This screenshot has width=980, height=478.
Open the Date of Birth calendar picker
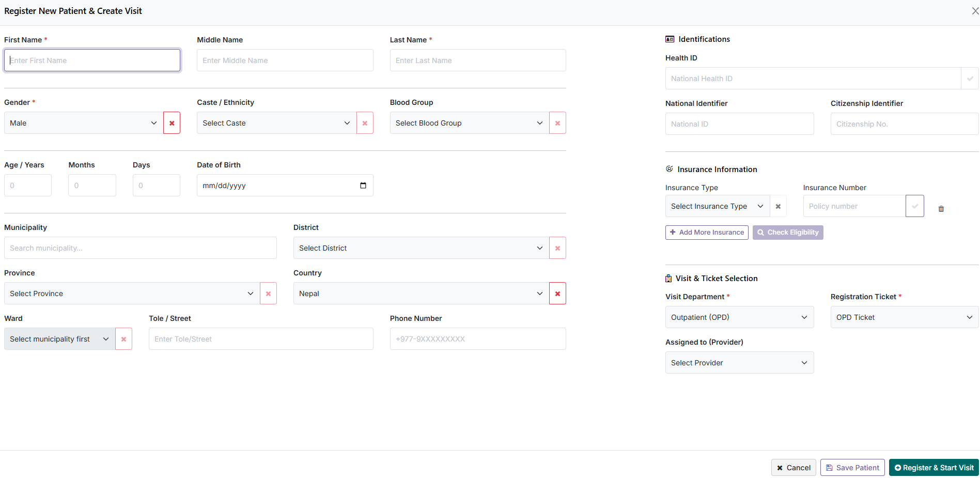pos(363,186)
